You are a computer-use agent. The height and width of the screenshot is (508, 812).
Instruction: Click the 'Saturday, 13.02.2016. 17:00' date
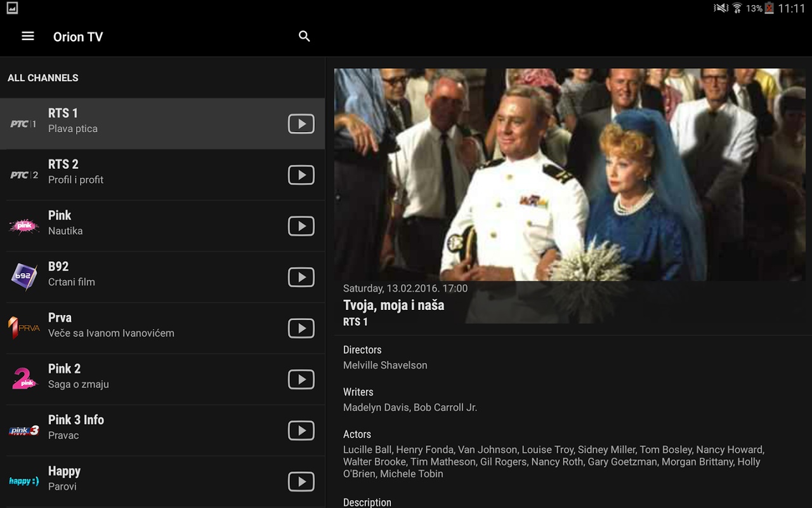coord(405,288)
